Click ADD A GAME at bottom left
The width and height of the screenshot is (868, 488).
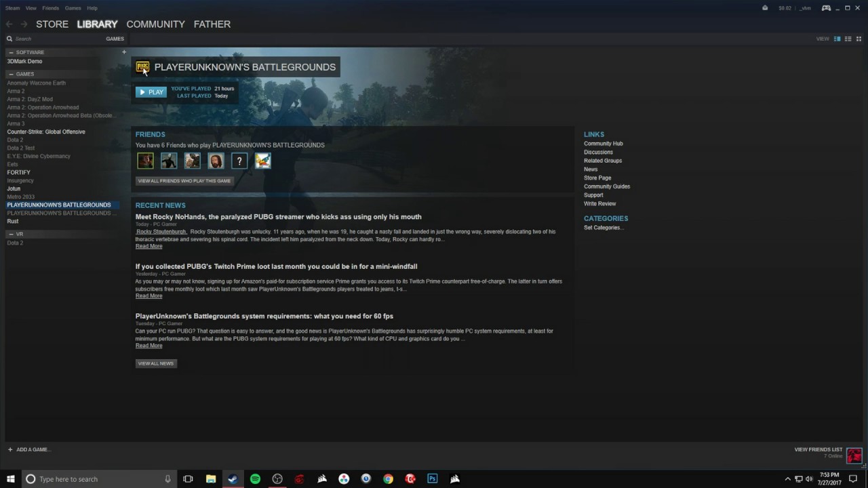(29, 449)
